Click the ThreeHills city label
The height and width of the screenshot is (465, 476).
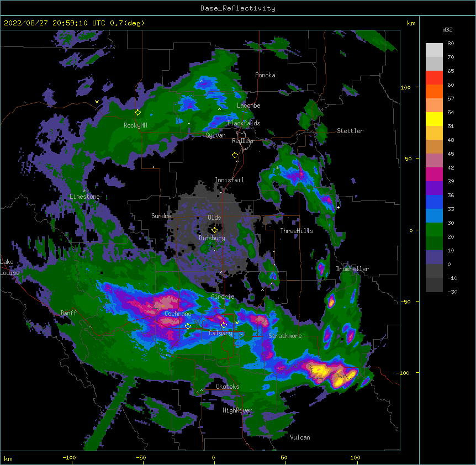[x=297, y=231]
